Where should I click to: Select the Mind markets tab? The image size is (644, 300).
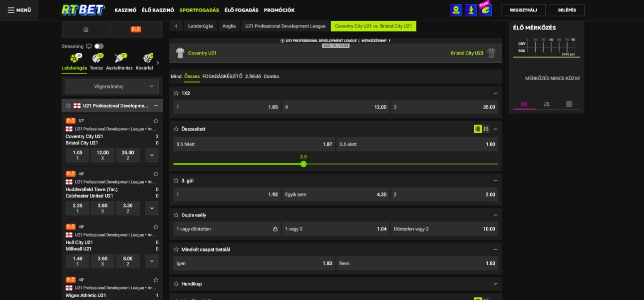coord(176,76)
